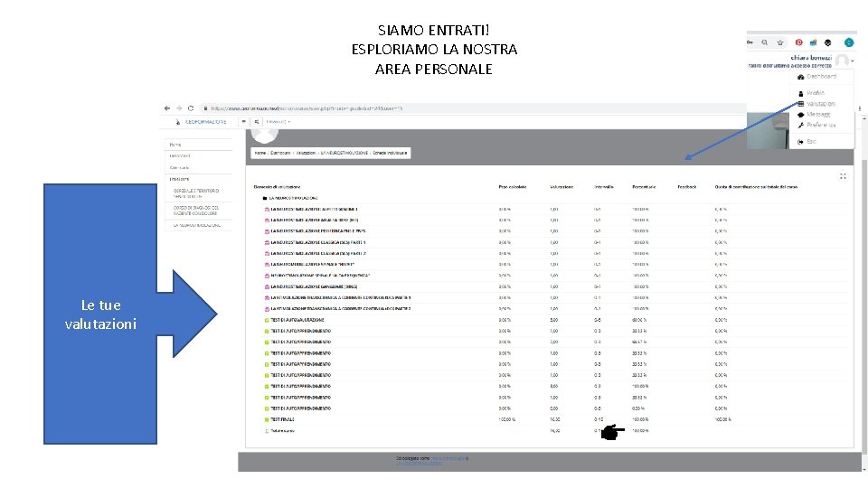Reload the page with the refresh icon
Viewport: 868px width, 488px height.
pos(191,108)
